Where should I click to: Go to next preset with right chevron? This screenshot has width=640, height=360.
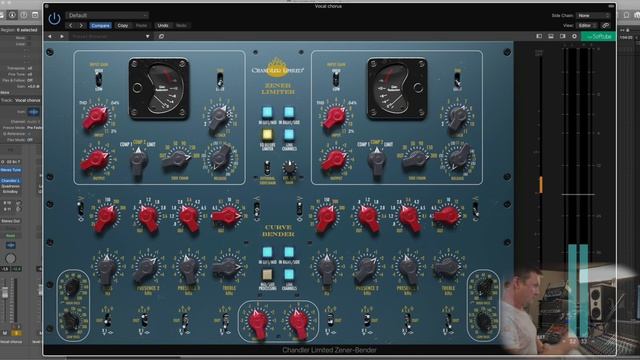click(x=81, y=25)
